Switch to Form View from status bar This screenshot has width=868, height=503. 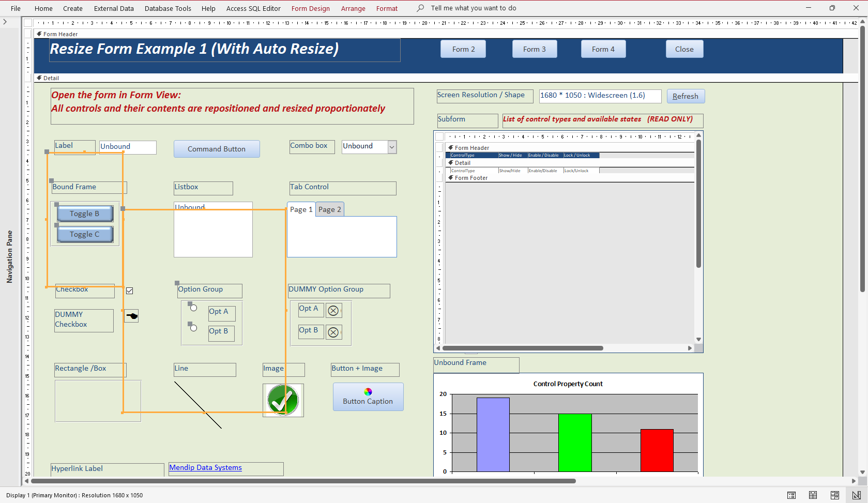(791, 495)
